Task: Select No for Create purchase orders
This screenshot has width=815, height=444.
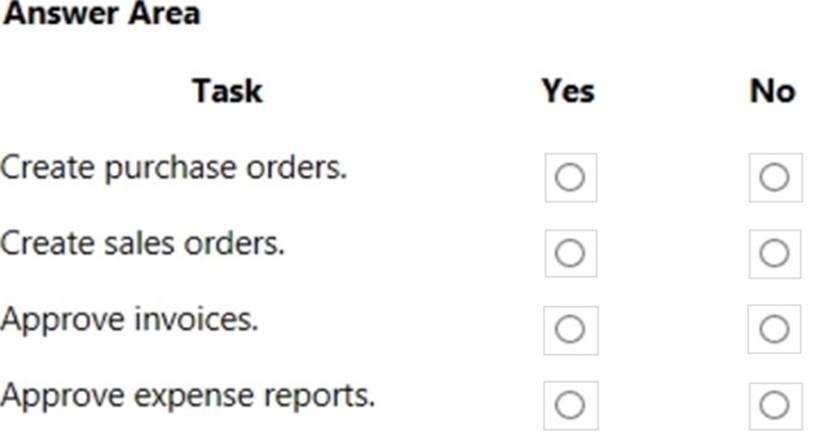Action: (774, 177)
